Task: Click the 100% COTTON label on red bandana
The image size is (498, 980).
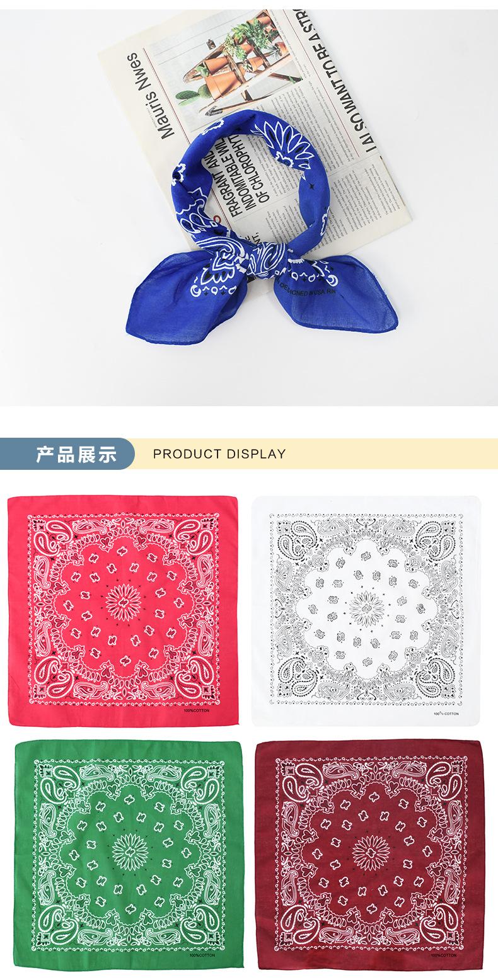Action: tap(200, 711)
